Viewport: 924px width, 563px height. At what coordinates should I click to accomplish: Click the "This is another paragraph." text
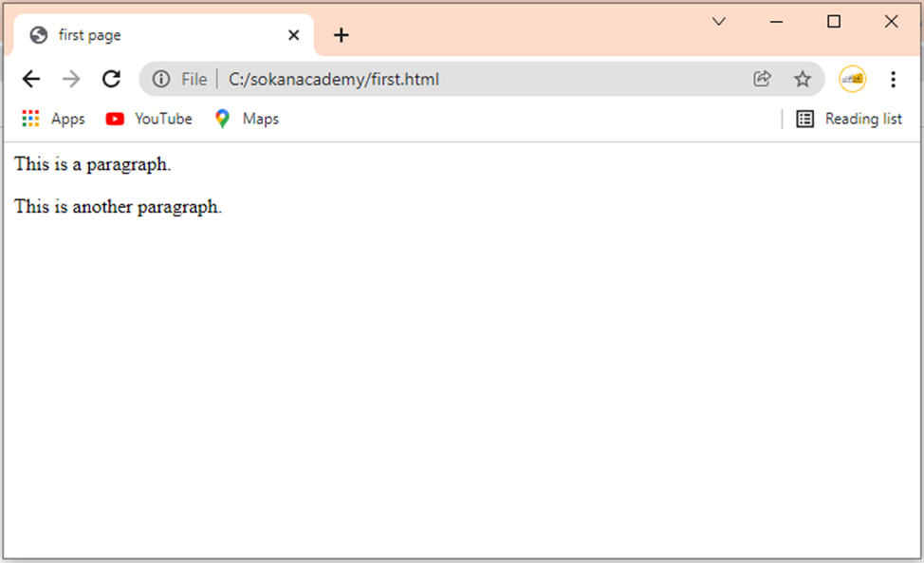pos(118,207)
